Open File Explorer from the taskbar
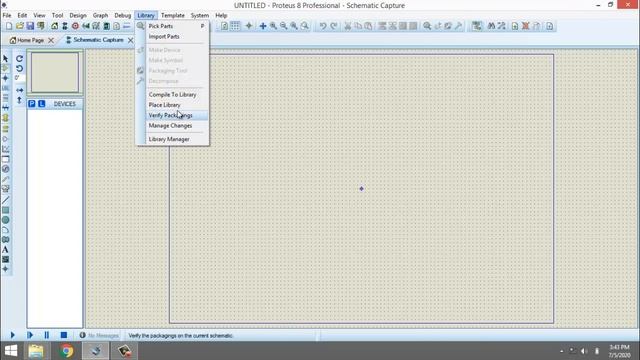The image size is (640, 360). coord(36,351)
